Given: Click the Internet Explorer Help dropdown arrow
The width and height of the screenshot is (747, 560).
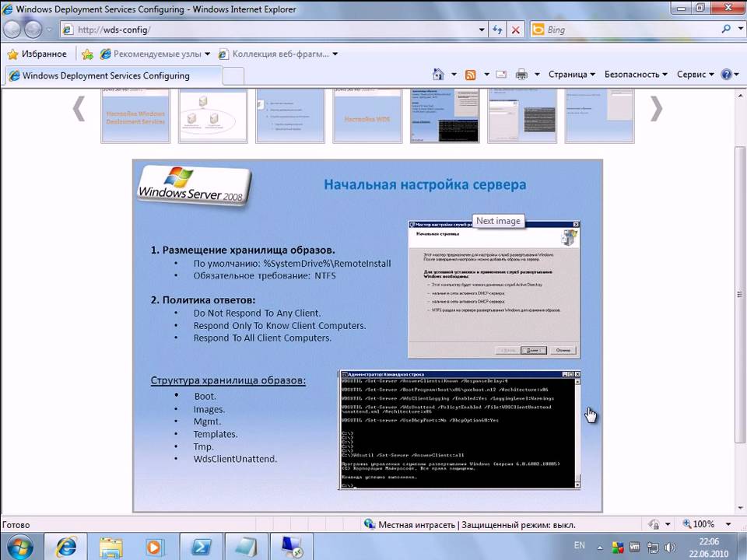Looking at the screenshot, I should tap(737, 75).
